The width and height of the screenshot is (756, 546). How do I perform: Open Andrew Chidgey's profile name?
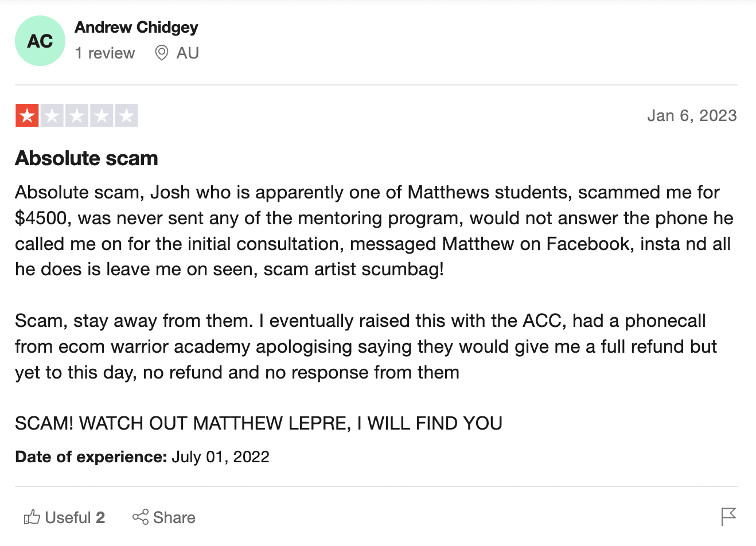pyautogui.click(x=137, y=28)
